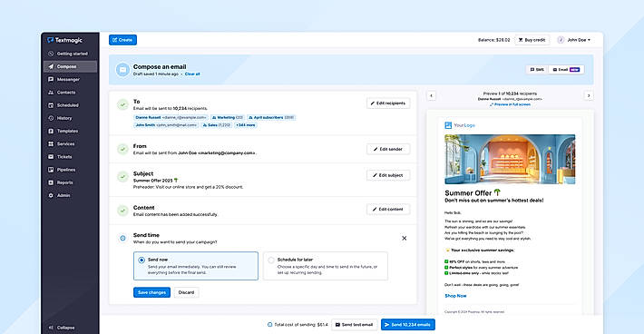Click the Tickets envelope icon
This screenshot has height=334, width=644.
[x=51, y=157]
